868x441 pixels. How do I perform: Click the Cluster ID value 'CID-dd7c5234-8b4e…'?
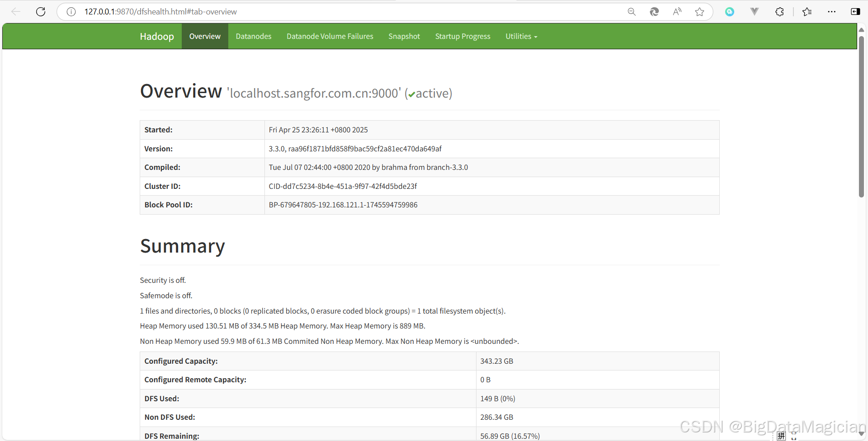pos(343,186)
